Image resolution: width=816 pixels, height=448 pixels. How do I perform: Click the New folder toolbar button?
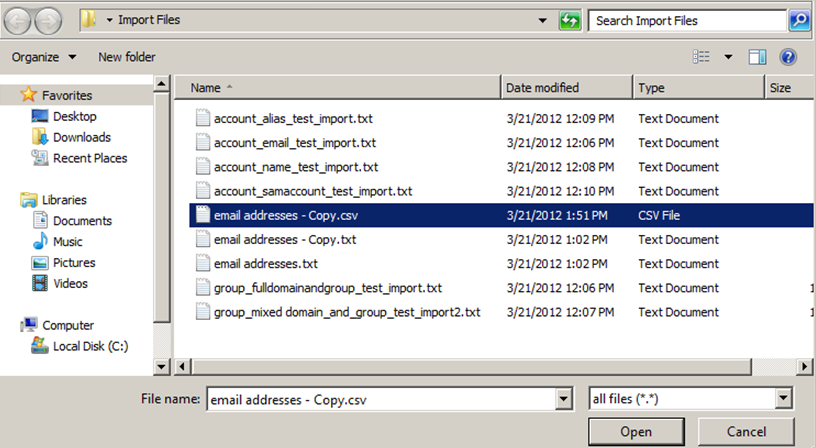(x=126, y=57)
